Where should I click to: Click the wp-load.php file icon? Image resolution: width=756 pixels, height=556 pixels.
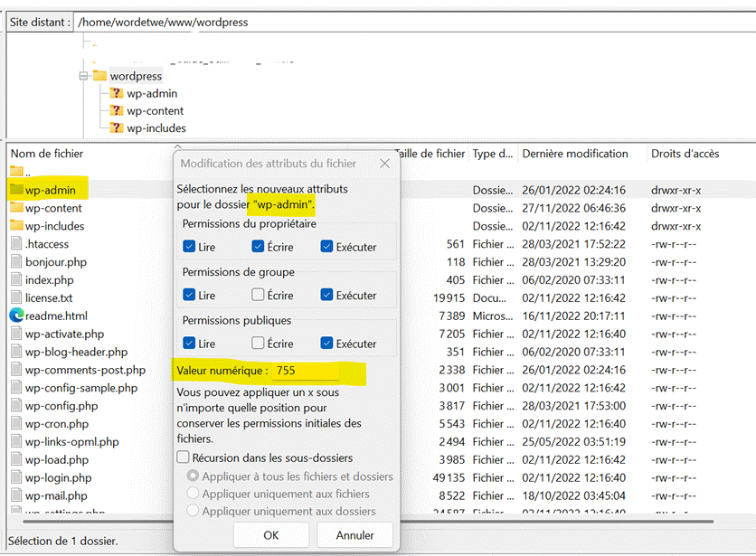tap(16, 459)
